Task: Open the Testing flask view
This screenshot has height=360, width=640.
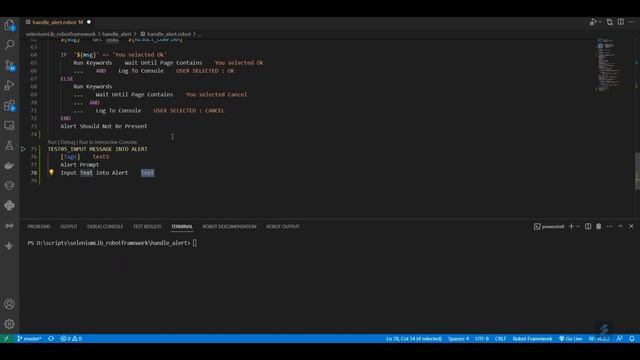Action: click(x=9, y=145)
